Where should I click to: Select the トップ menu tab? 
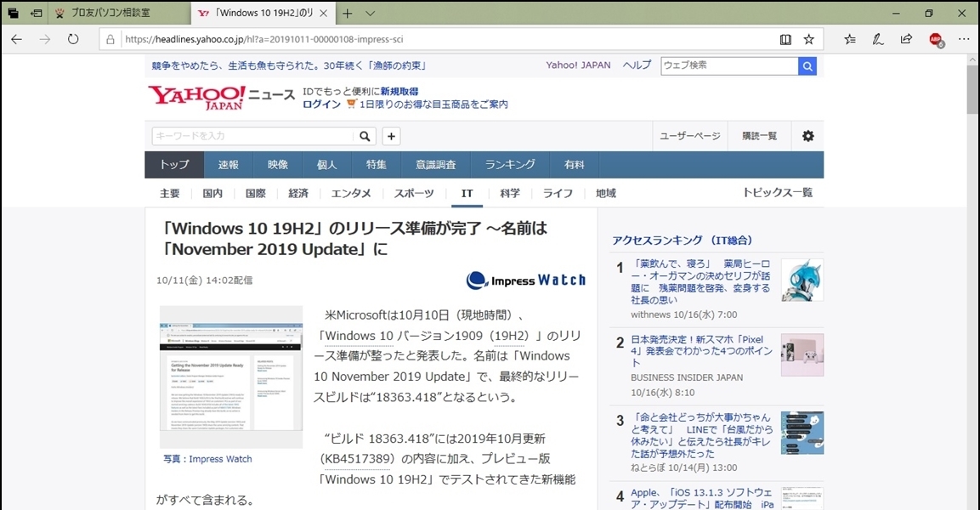coord(174,165)
